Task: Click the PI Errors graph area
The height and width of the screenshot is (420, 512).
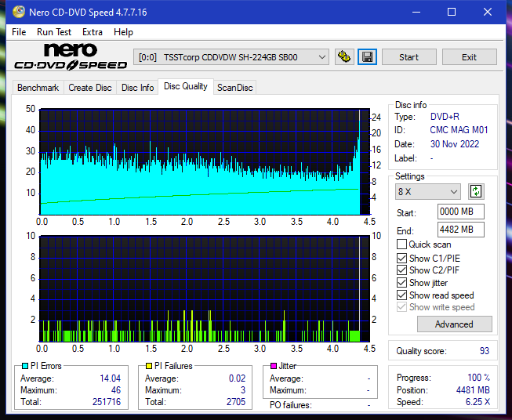Action: coord(205,161)
